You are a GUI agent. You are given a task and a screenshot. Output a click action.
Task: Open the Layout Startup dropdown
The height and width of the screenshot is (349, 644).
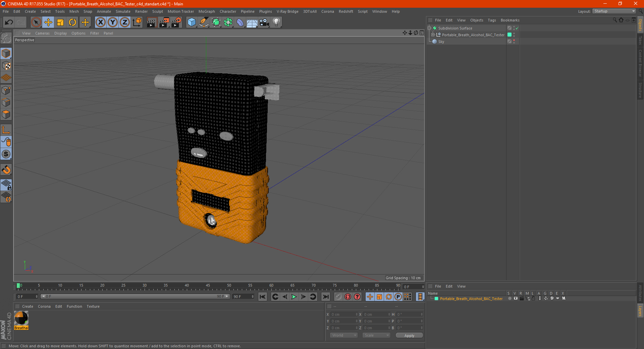[x=614, y=11]
